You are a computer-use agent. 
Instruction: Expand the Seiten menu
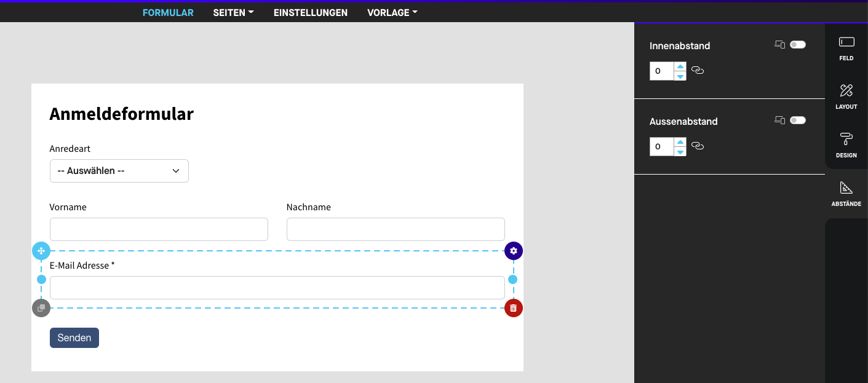(x=233, y=12)
